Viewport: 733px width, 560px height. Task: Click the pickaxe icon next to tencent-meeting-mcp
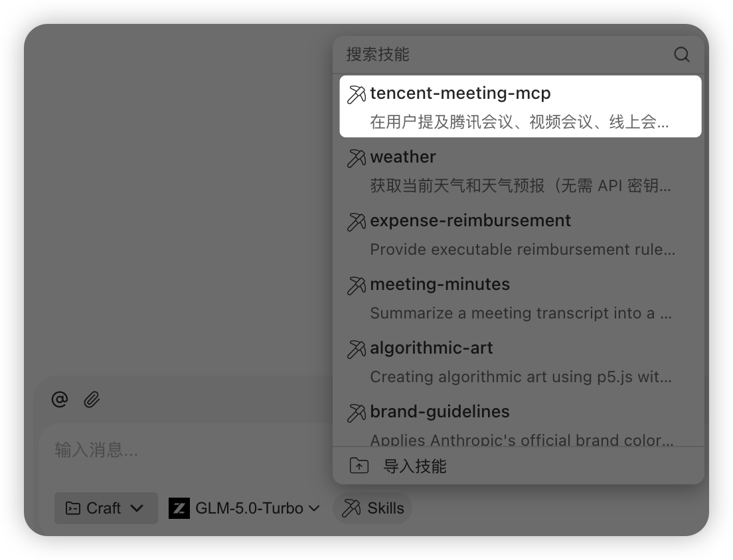(357, 94)
